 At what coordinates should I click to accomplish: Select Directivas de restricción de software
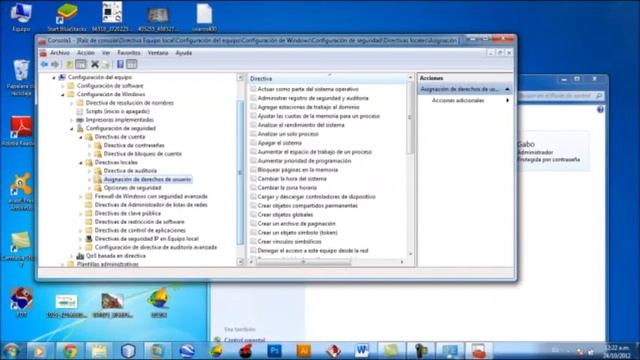tap(140, 222)
